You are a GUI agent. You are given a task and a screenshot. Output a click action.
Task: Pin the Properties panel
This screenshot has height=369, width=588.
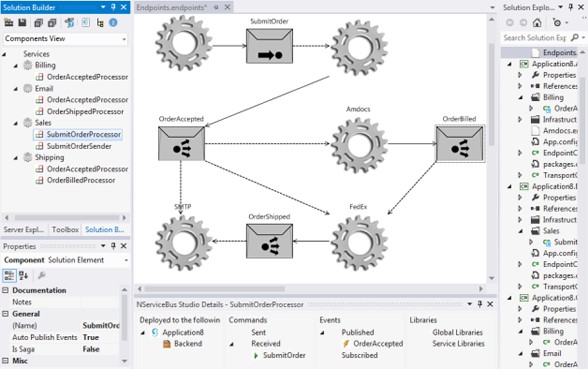(113, 246)
